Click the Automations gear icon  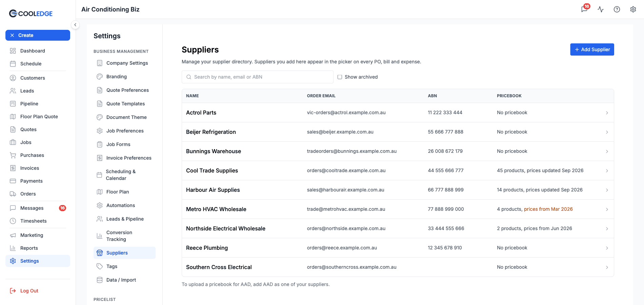[100, 205]
